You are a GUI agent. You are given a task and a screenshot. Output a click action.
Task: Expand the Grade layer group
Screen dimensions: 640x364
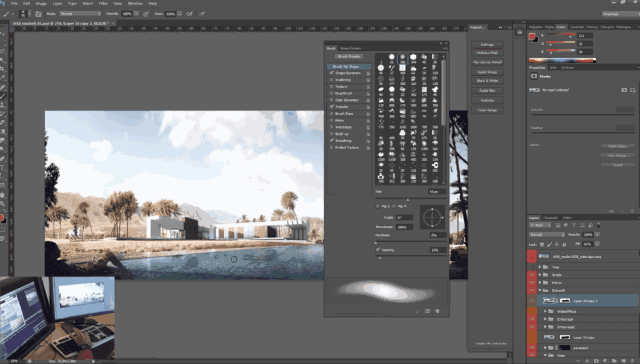540,275
